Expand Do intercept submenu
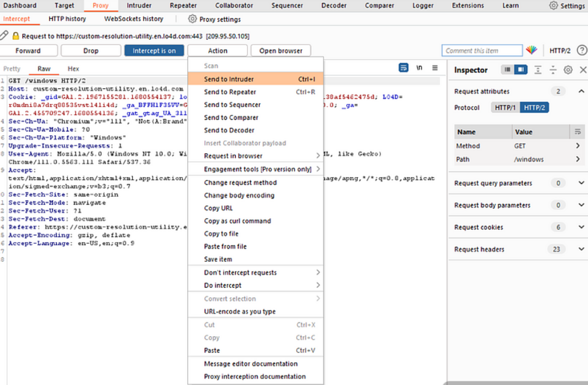 click(256, 285)
